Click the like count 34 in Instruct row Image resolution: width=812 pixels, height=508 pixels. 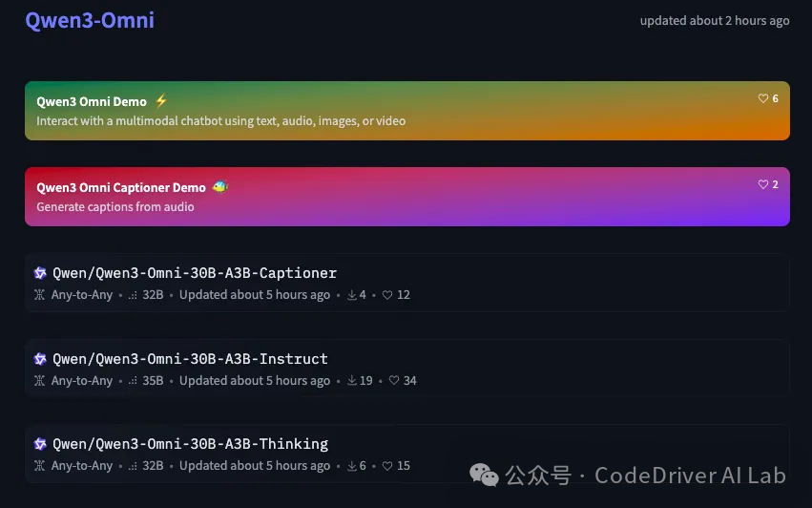(x=410, y=380)
